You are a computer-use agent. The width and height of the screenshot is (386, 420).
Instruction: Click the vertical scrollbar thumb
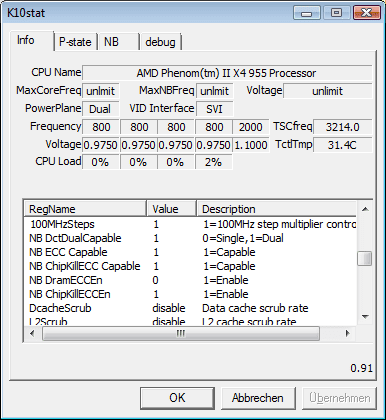click(365, 258)
